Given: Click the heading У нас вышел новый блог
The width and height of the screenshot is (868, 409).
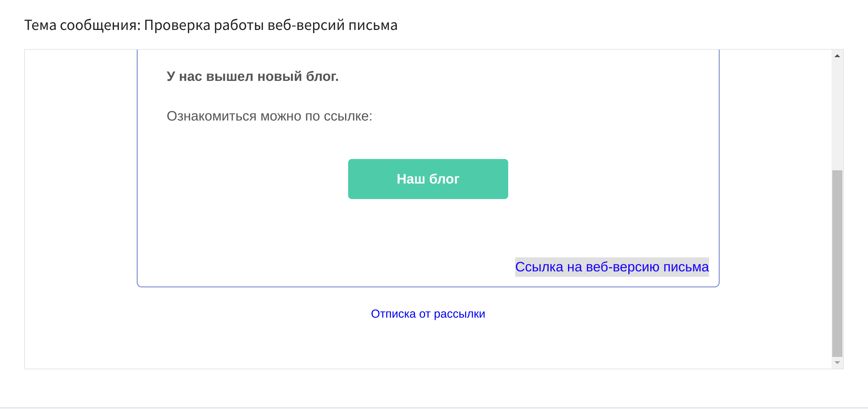Looking at the screenshot, I should click(253, 76).
